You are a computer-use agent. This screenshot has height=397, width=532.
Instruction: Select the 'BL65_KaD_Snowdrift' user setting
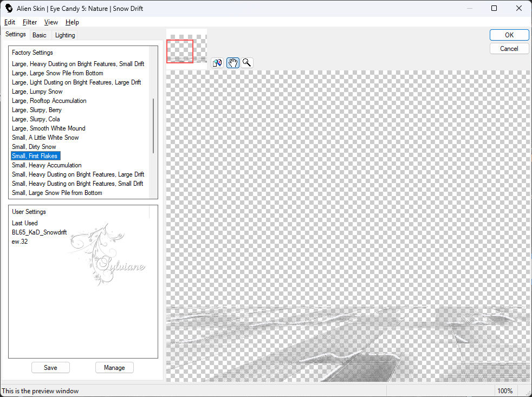[x=40, y=232]
